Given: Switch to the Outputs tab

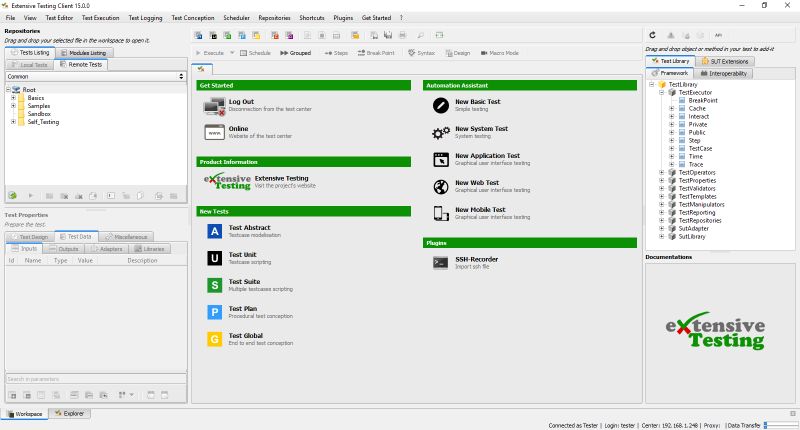Looking at the screenshot, I should 64,249.
